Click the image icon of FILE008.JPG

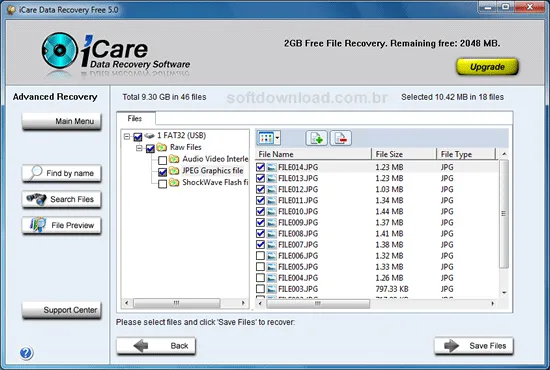pos(271,234)
